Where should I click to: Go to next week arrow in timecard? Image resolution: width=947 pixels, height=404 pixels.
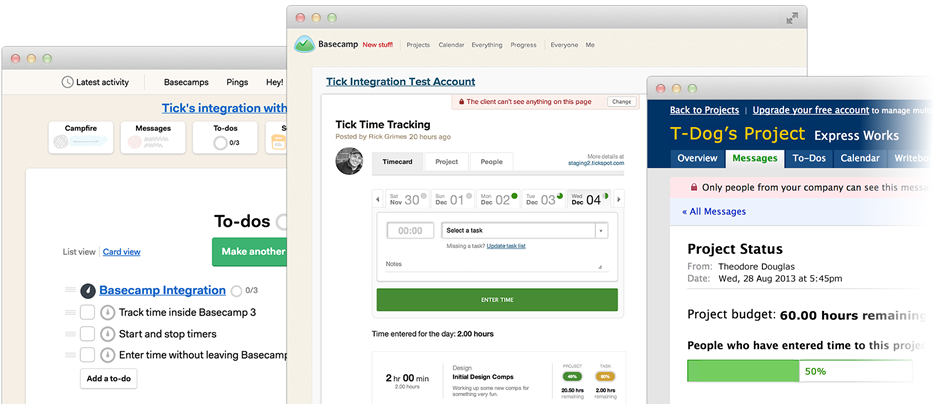(618, 199)
